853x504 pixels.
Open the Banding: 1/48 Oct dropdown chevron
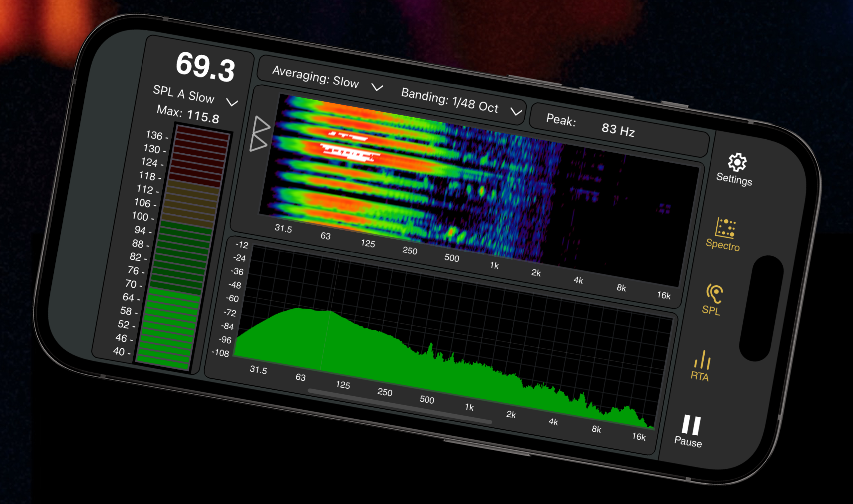click(x=516, y=111)
